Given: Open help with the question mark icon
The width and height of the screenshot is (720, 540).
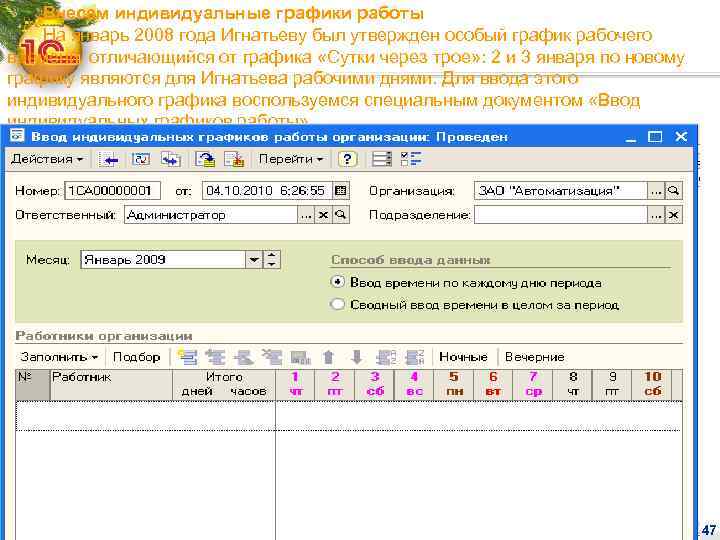Looking at the screenshot, I should coord(347,159).
